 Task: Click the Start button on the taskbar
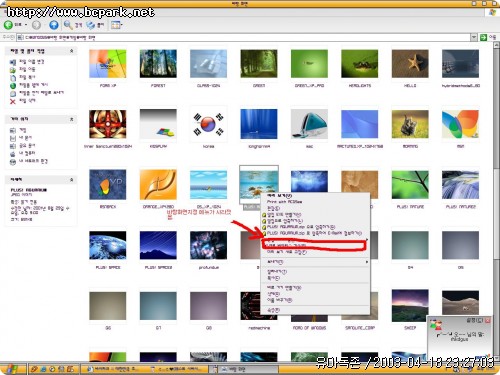12,369
